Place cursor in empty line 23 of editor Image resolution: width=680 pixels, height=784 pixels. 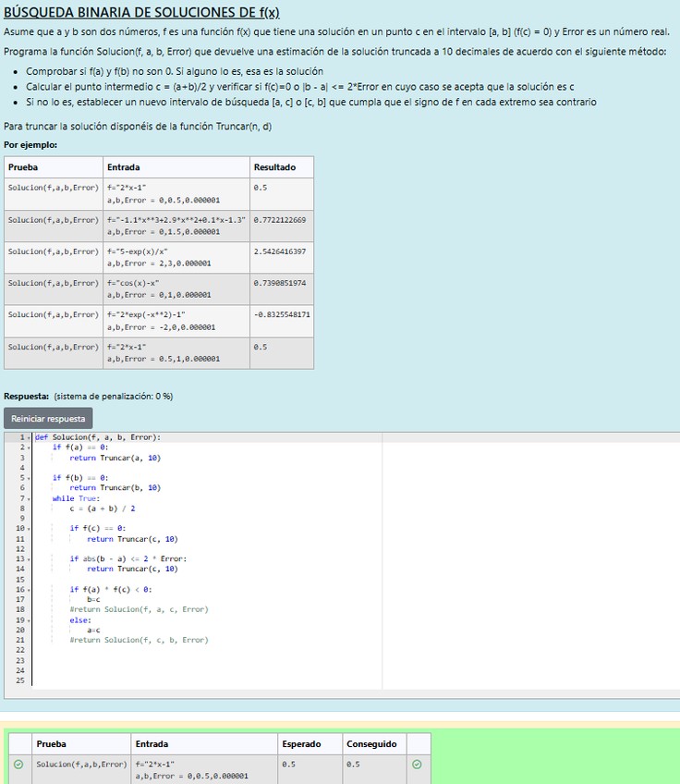(185, 660)
